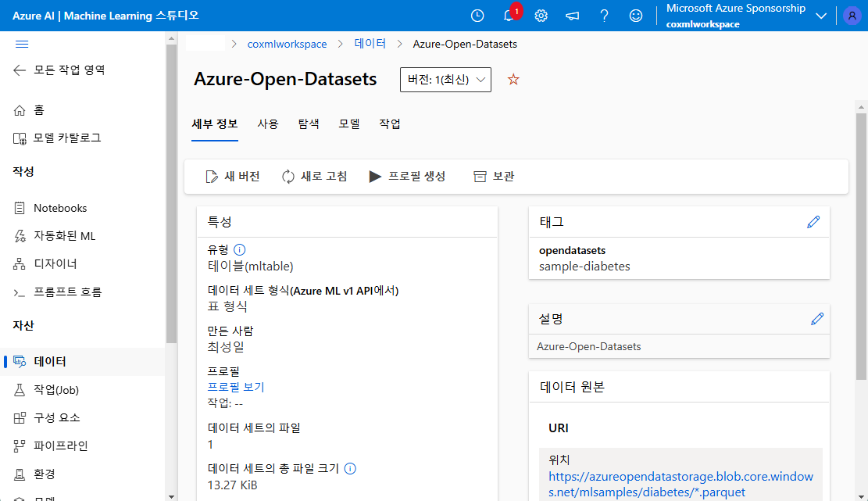Click the main page scrollbar up arrow

pyautogui.click(x=861, y=107)
